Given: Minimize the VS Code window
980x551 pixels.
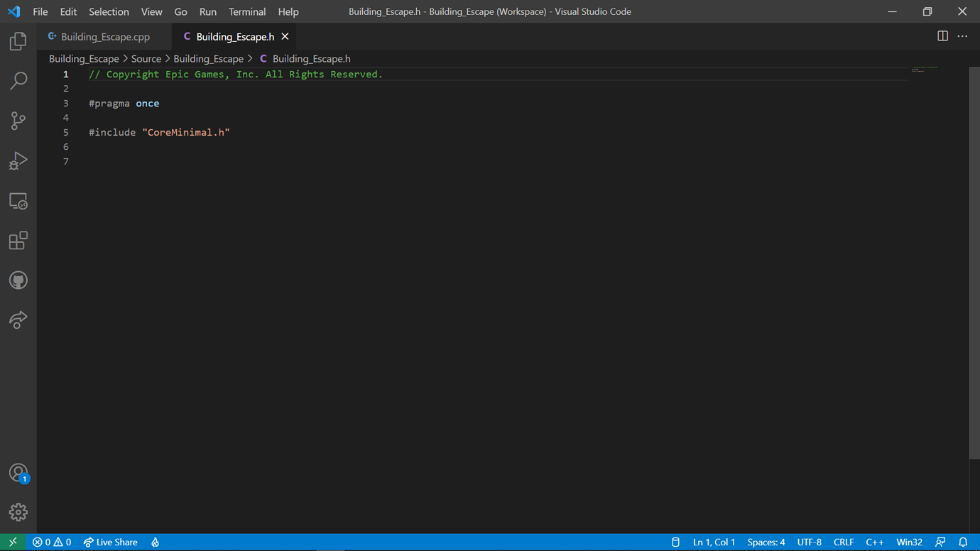Looking at the screenshot, I should pyautogui.click(x=893, y=11).
